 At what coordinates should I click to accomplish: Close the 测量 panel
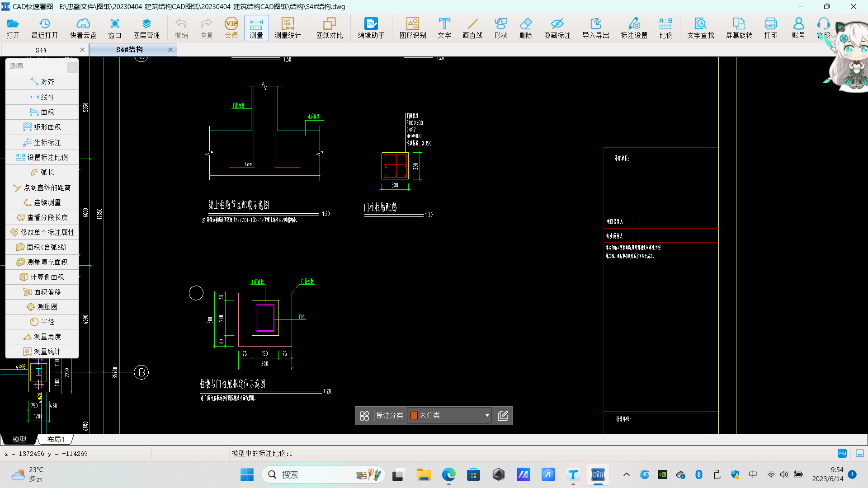coord(72,67)
